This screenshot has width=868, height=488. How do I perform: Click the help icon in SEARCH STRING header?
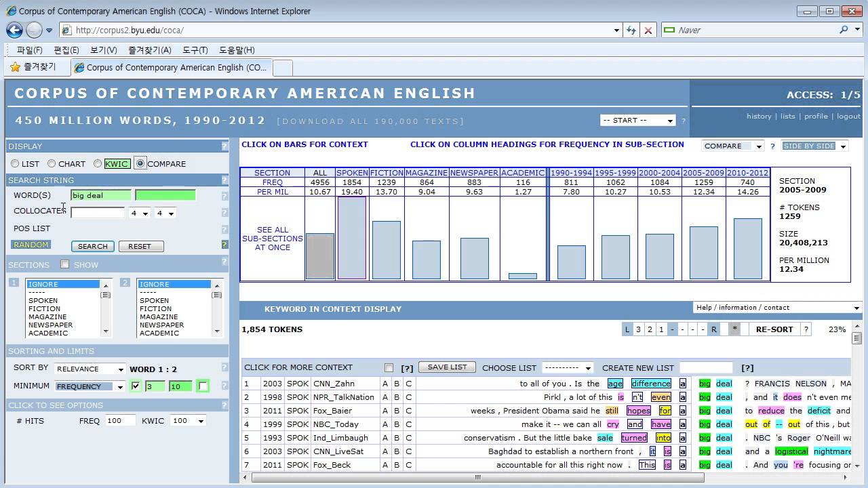(224, 180)
